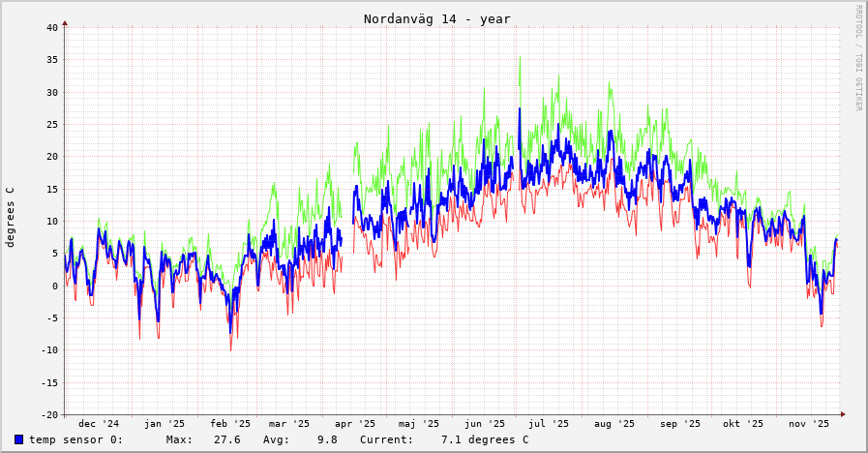Click the 'degrees C' y-axis label

tap(11, 217)
